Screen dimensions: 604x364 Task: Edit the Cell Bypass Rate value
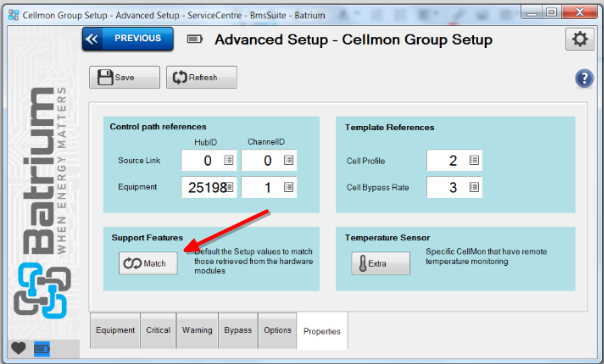pyautogui.click(x=454, y=187)
